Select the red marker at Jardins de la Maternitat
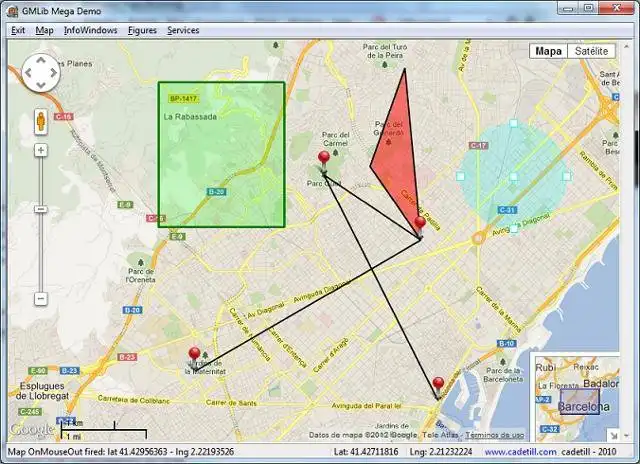The image size is (640, 464). [x=195, y=355]
